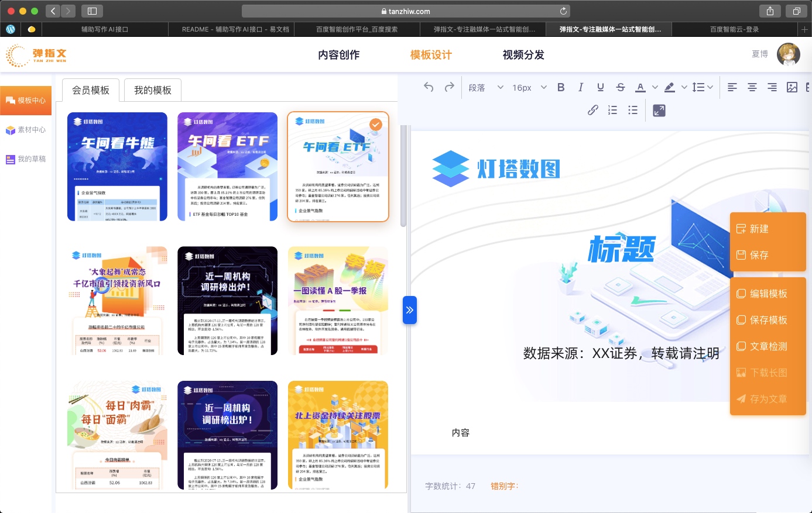Screen dimensions: 812x513
Task: Create a numbered list
Action: coord(613,110)
